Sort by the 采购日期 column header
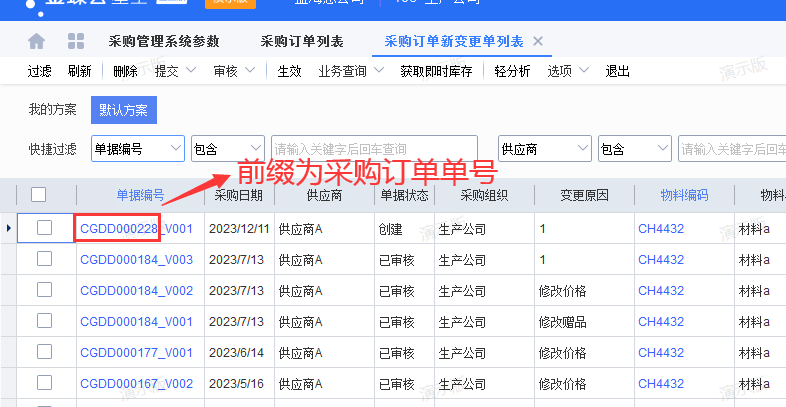 coord(239,195)
